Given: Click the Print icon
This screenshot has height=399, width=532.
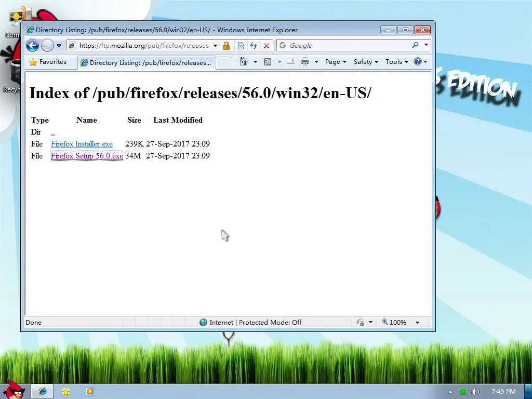Looking at the screenshot, I should [x=305, y=62].
